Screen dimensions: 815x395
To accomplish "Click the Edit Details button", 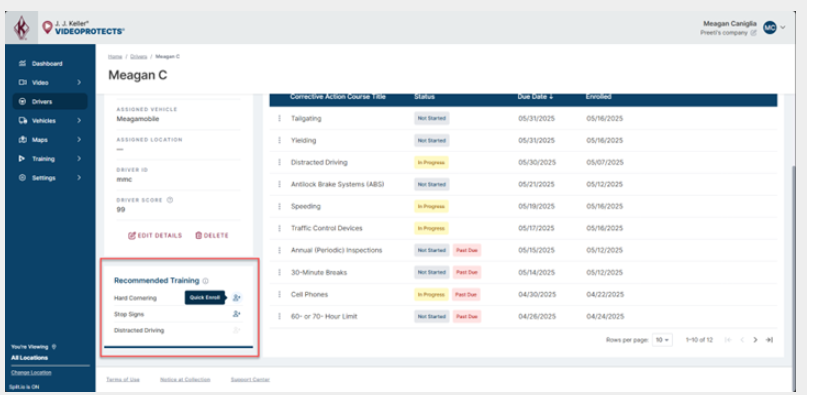I will (155, 235).
